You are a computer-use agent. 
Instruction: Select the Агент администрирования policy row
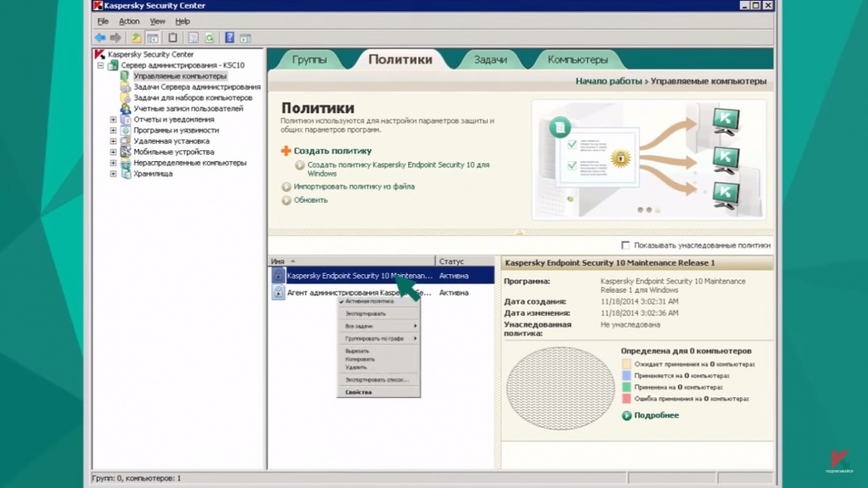click(382, 293)
